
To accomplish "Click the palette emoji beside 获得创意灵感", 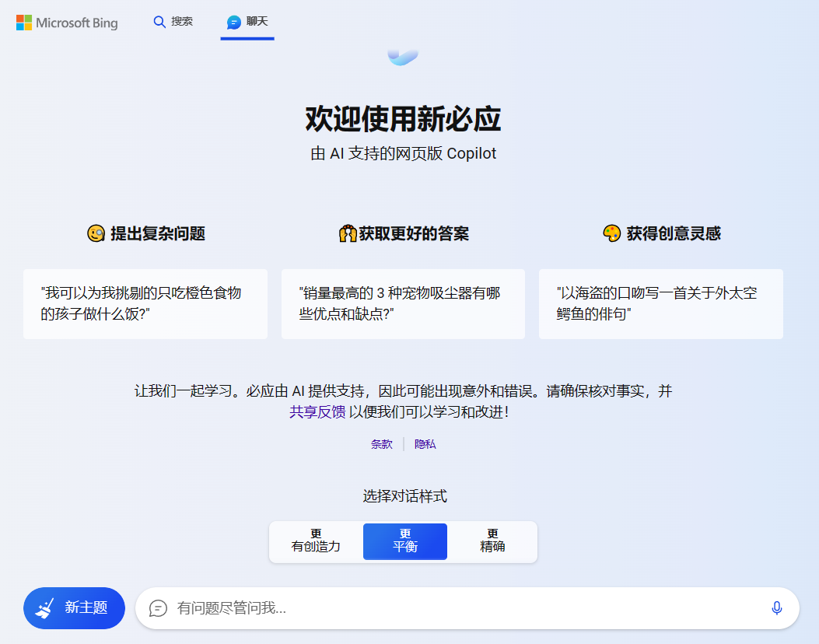I will click(x=611, y=233).
